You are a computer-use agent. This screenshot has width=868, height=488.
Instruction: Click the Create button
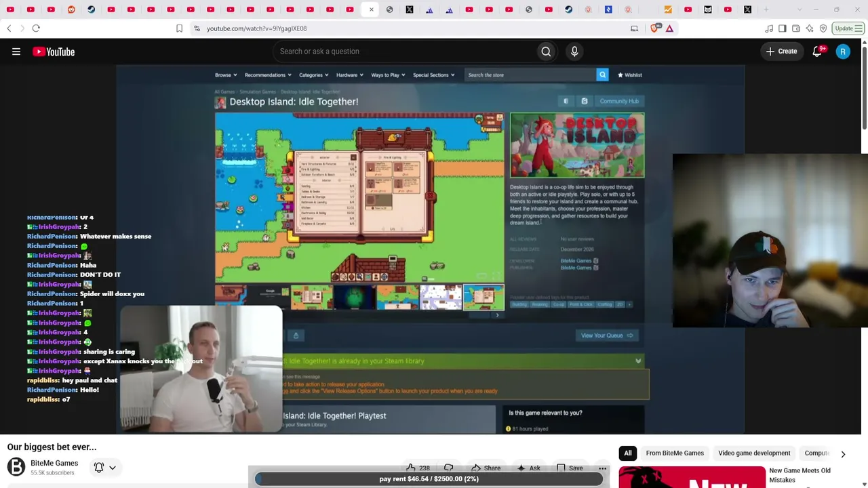coord(781,52)
